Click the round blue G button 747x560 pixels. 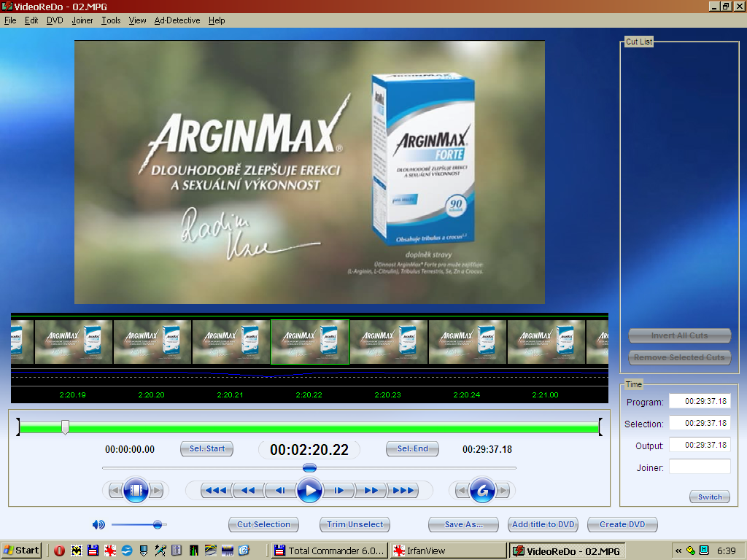tap(483, 490)
